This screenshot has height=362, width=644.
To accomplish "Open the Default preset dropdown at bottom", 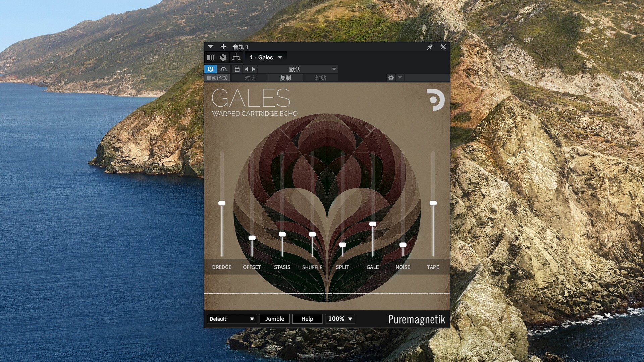I will click(231, 319).
